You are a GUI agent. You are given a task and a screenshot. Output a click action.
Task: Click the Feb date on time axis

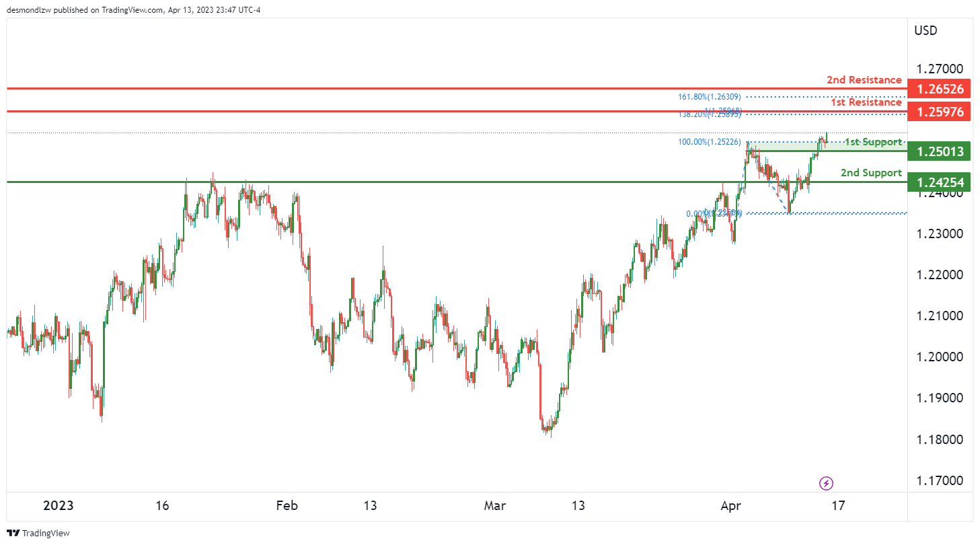click(x=287, y=505)
